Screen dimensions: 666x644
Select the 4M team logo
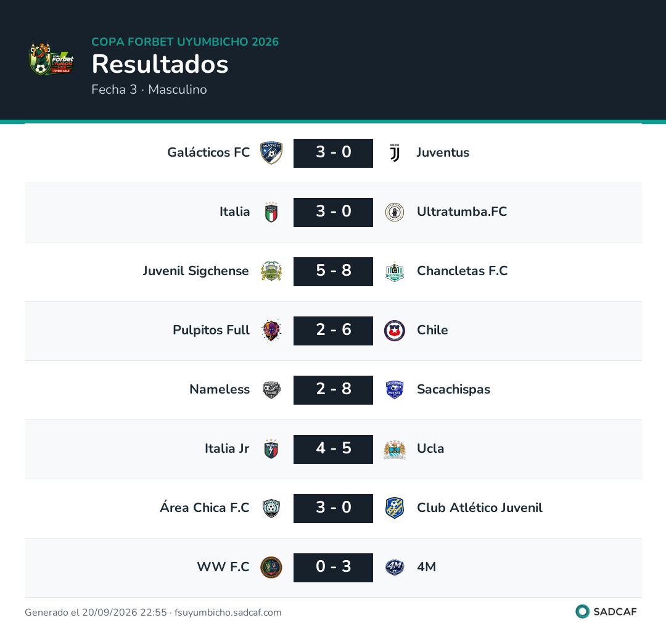(395, 567)
